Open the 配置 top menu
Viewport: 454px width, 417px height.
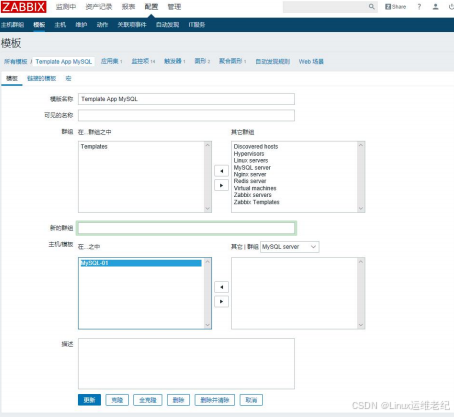click(151, 7)
